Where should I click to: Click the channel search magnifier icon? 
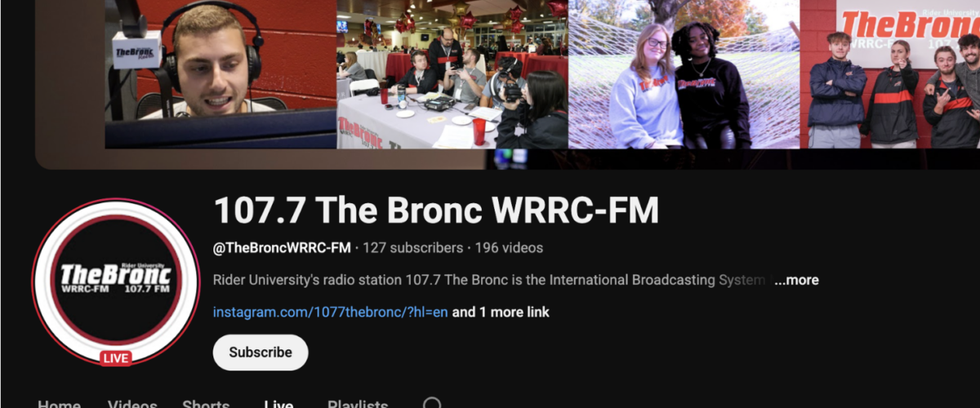(433, 403)
